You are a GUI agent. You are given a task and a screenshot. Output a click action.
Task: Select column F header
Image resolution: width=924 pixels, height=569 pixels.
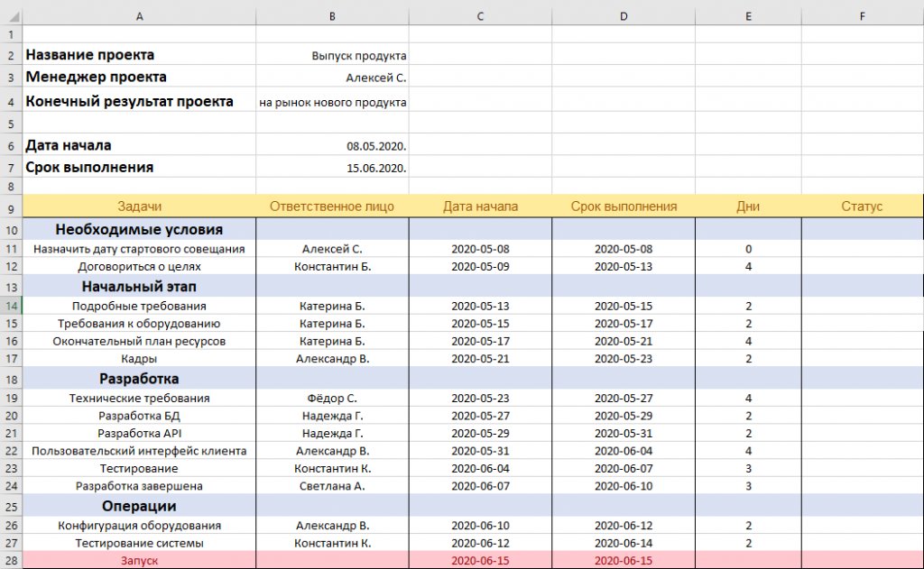(862, 16)
